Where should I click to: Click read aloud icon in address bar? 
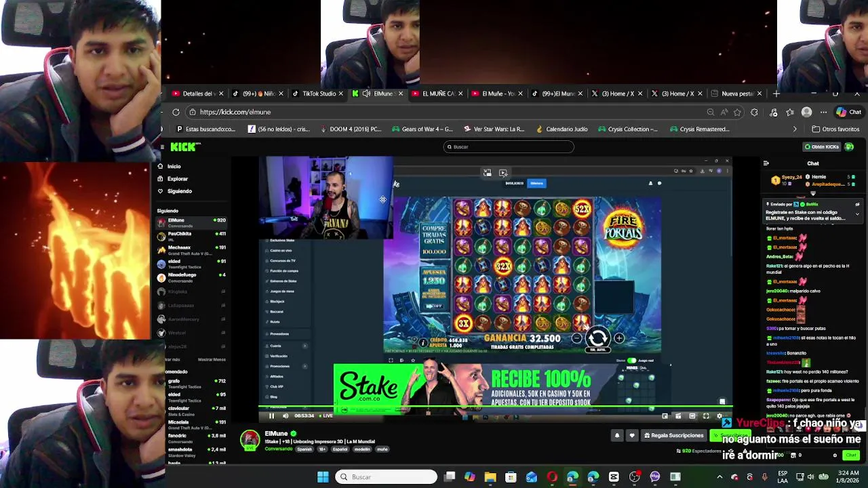(724, 112)
